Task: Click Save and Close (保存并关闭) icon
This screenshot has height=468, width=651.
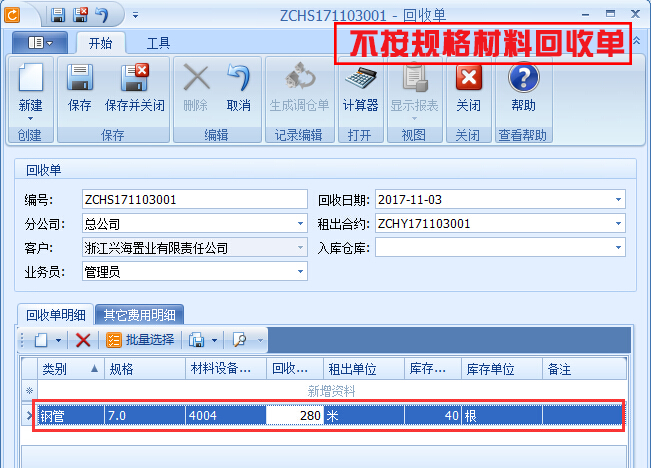Action: click(134, 80)
